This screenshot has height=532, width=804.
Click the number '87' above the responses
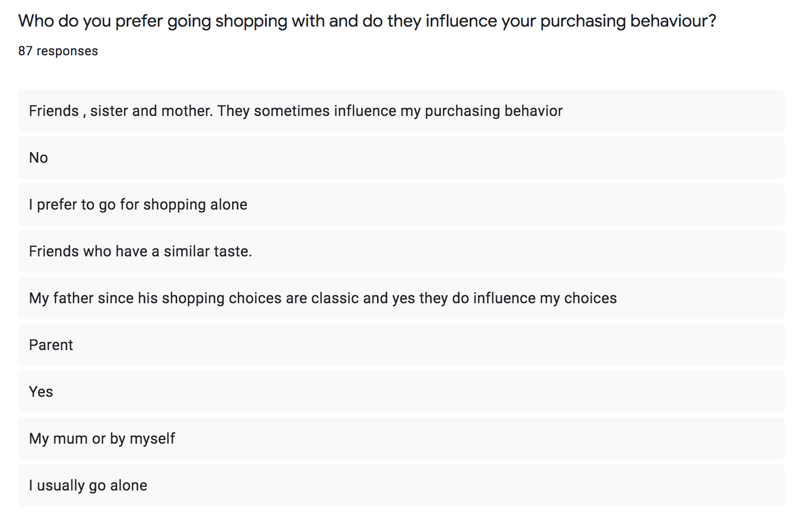(x=25, y=51)
